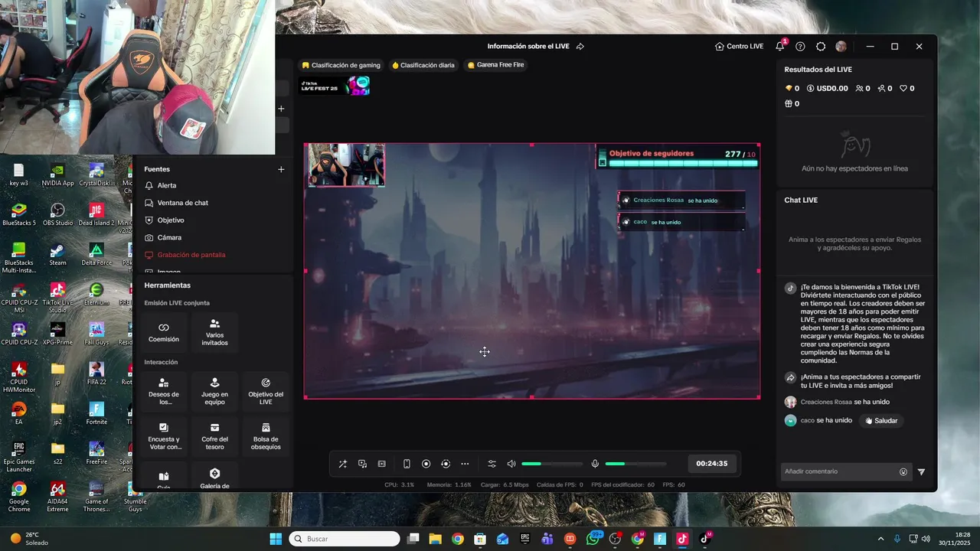The width and height of the screenshot is (980, 551).
Task: Open the Coemisión tool
Action: [x=164, y=332]
